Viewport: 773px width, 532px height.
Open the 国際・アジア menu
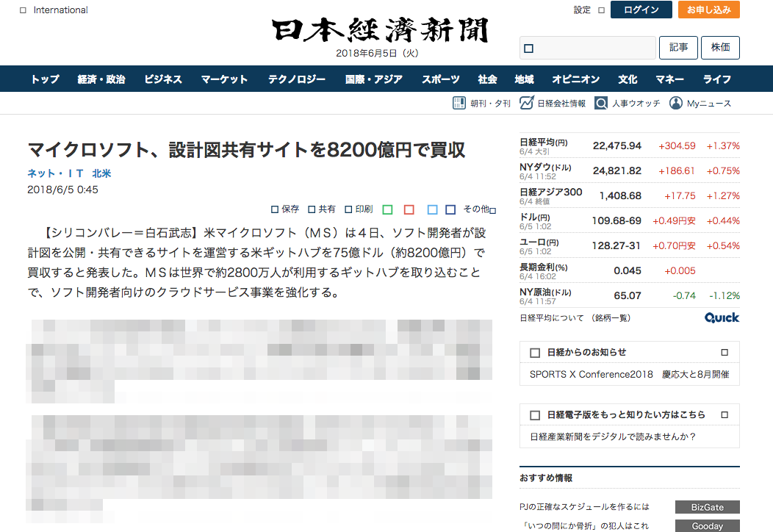tap(374, 79)
